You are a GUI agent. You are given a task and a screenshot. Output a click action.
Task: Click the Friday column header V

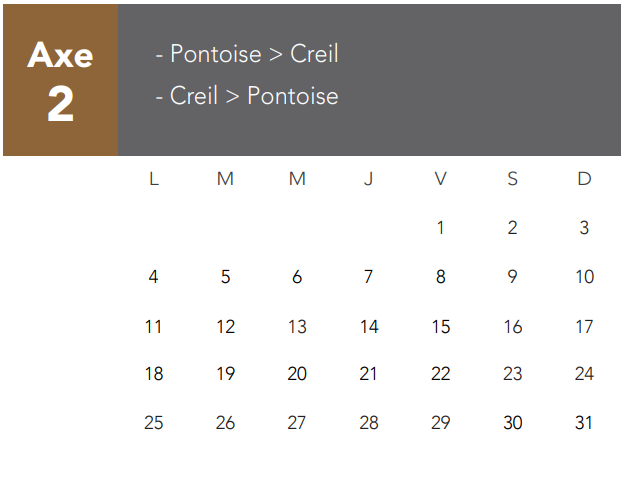point(440,179)
